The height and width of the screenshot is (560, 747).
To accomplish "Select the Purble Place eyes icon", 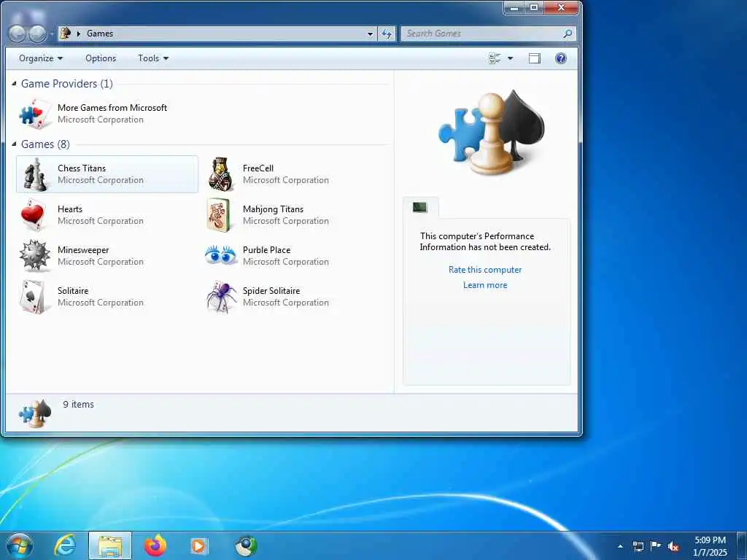I will coord(220,254).
